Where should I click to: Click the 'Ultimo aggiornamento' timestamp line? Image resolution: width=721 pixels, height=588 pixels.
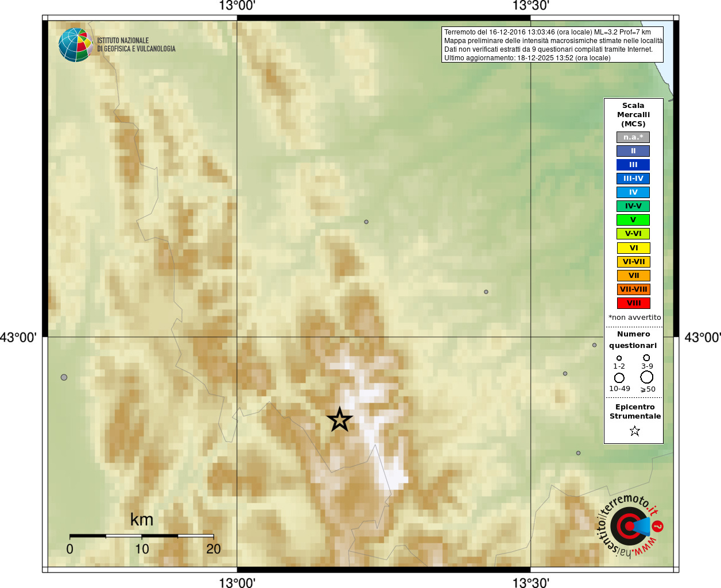tap(528, 58)
